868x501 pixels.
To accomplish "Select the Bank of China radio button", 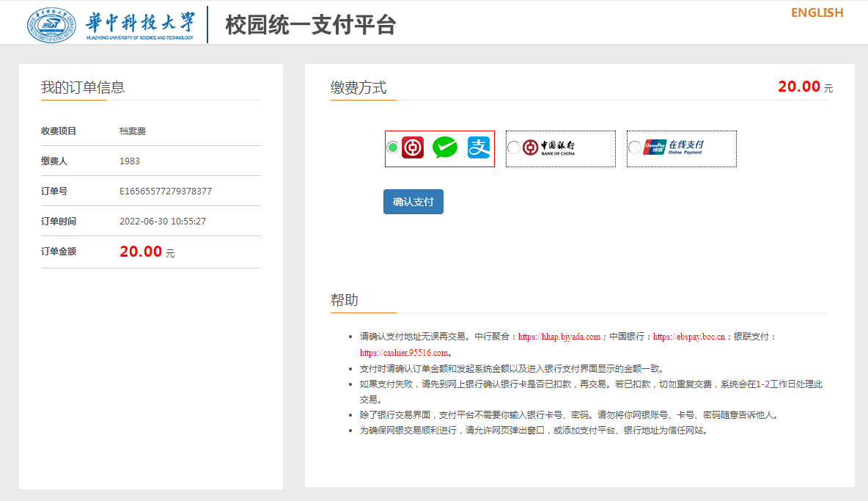I will [513, 148].
